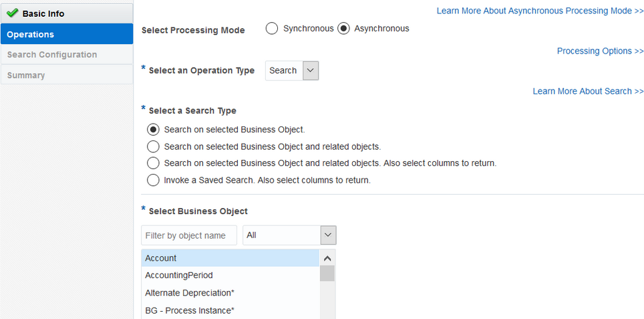Choose Search on Business Object and related objects
This screenshot has height=319, width=644.
point(153,146)
